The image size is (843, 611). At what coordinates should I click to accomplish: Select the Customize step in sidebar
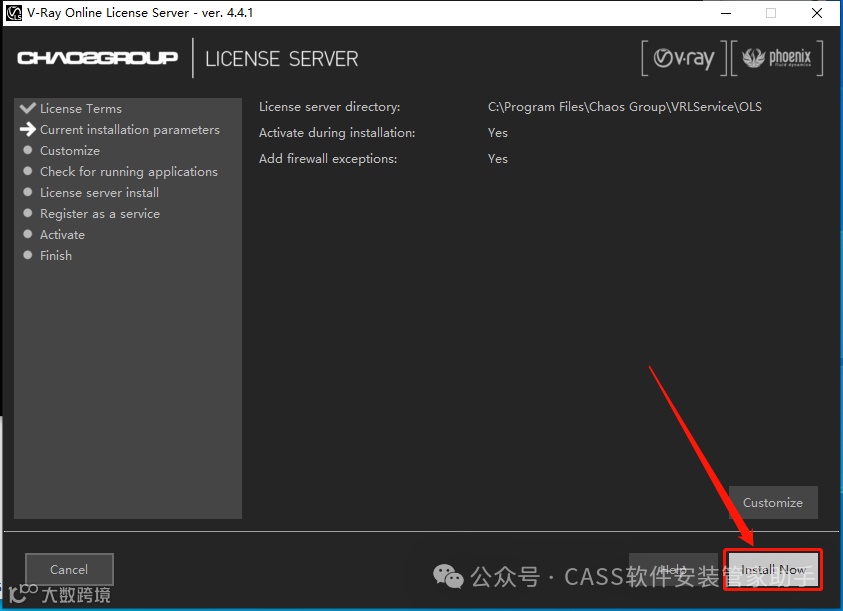(70, 151)
